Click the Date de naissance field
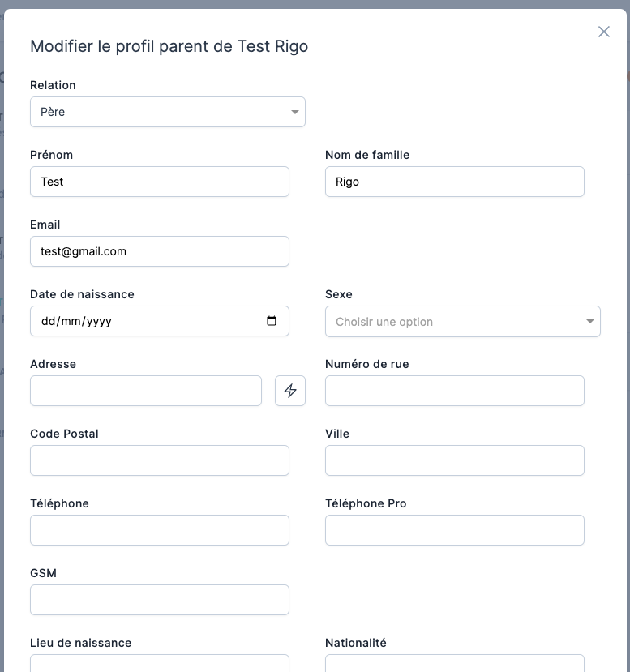 click(x=146, y=321)
